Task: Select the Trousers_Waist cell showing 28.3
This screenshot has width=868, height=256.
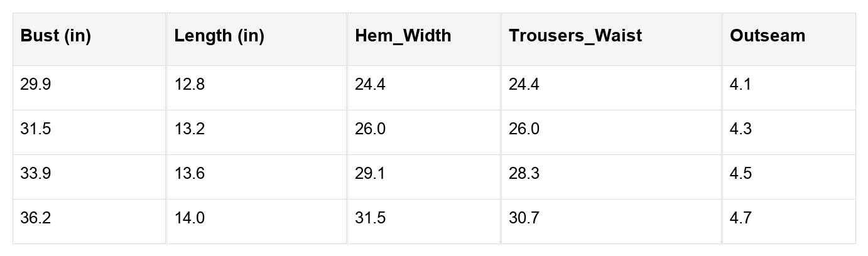Action: pos(524,173)
